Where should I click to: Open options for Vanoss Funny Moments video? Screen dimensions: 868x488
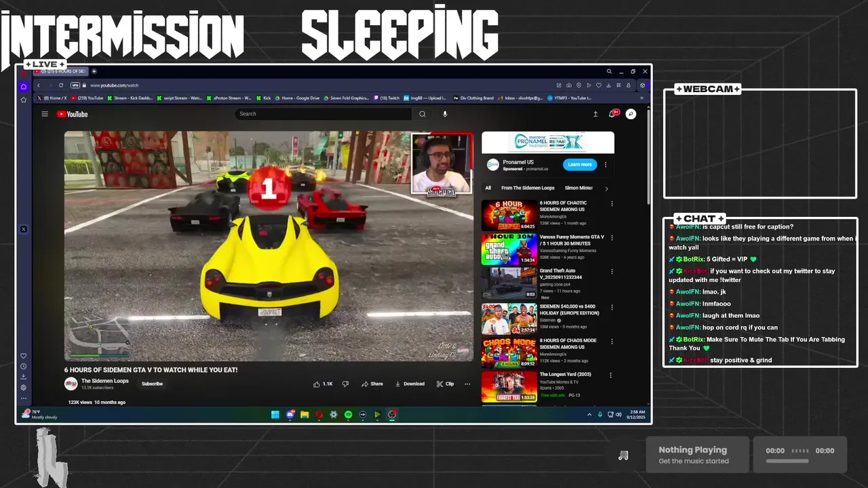[x=612, y=238]
